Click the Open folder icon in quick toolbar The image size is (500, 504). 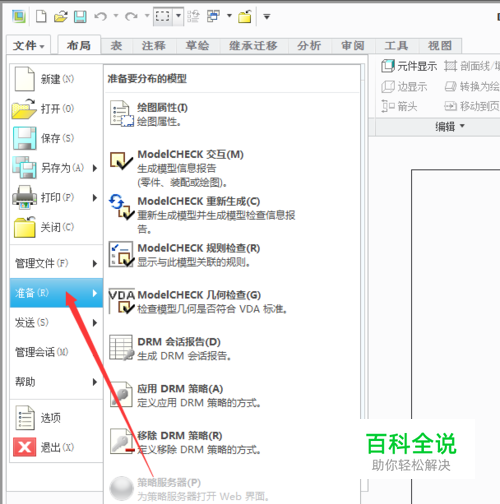coord(61,16)
